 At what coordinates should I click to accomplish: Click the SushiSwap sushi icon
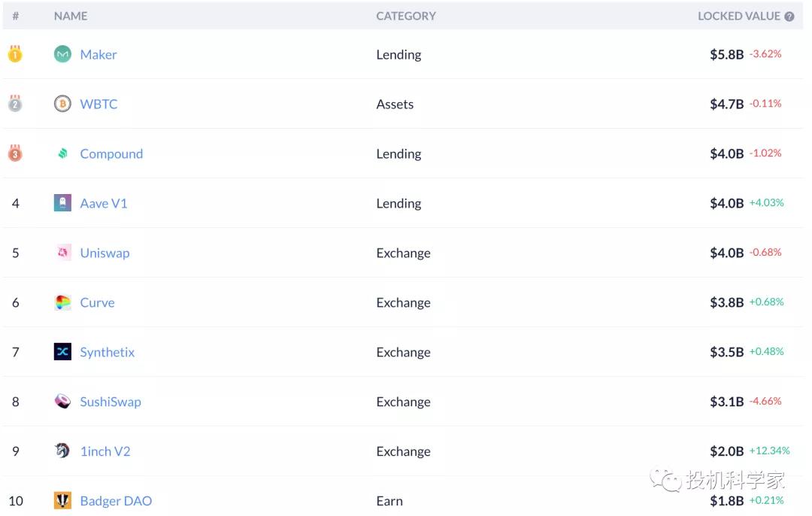tap(62, 401)
